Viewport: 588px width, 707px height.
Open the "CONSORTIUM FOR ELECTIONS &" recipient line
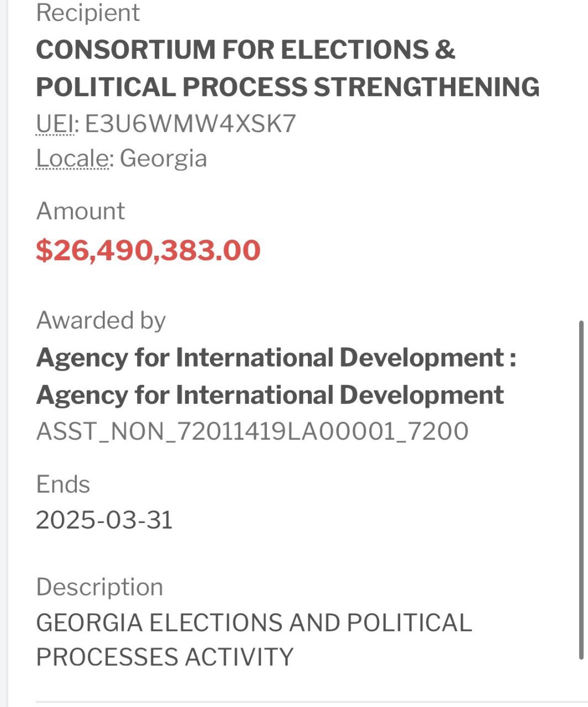pos(245,50)
